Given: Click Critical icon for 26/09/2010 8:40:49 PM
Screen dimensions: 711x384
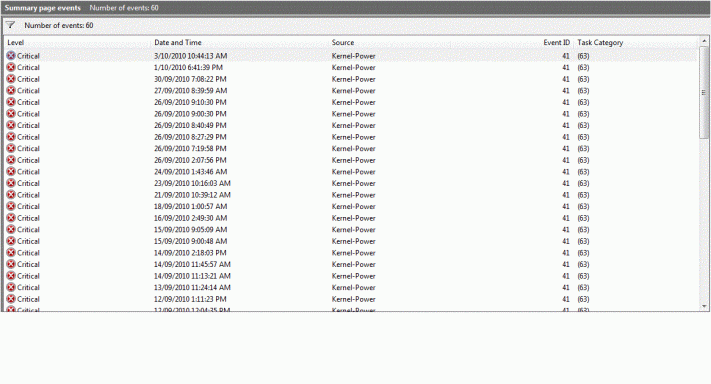Looking at the screenshot, I should point(11,125).
